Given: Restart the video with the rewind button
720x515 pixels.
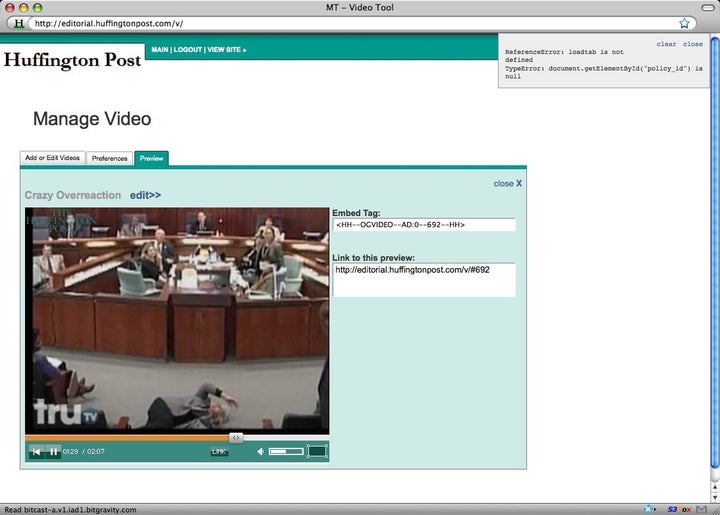Looking at the screenshot, I should [36, 452].
